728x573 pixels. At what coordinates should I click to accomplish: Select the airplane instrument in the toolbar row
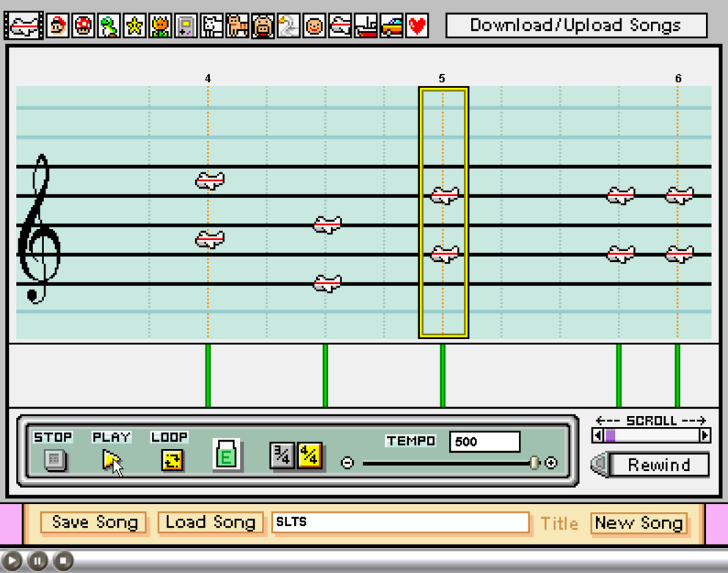click(340, 26)
